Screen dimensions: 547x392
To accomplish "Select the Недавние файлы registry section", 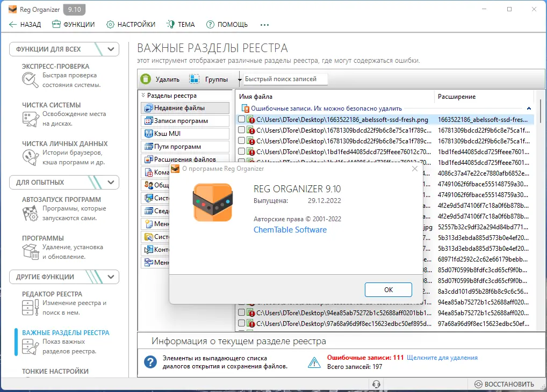I will [185, 108].
